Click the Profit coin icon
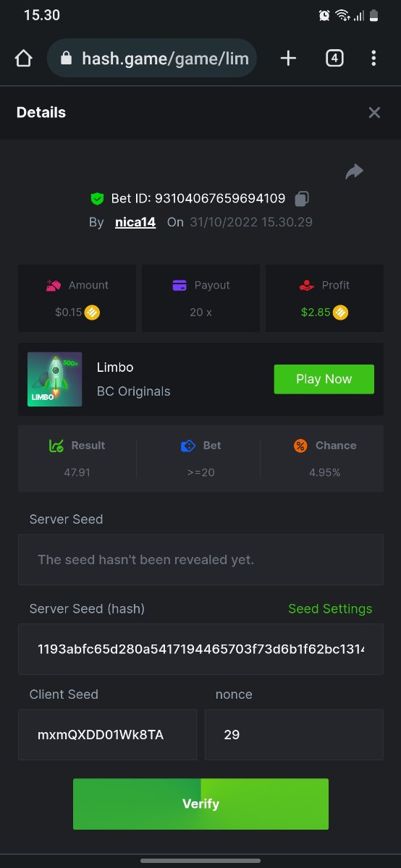The height and width of the screenshot is (868, 401). tap(340, 313)
